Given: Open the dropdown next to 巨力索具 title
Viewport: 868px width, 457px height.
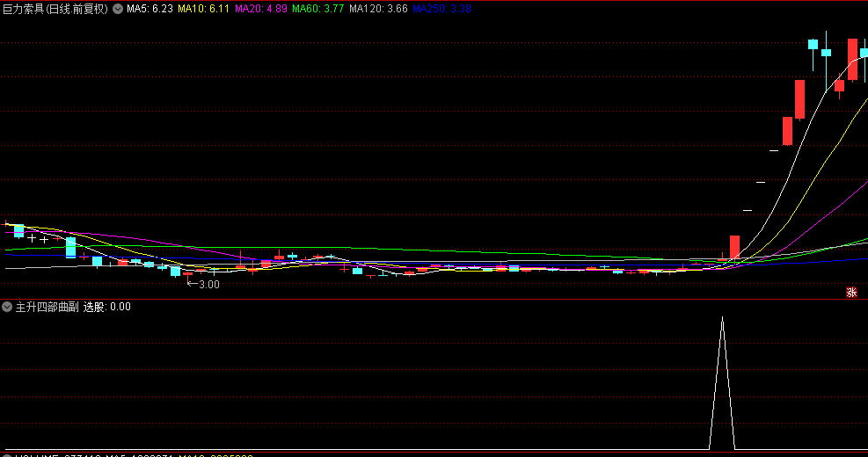Looking at the screenshot, I should (x=118, y=9).
